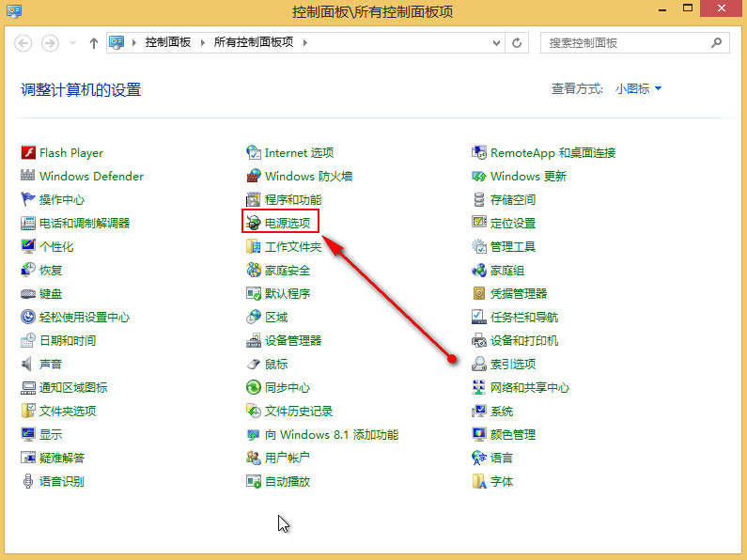Viewport: 747px width, 560px height.
Task: Open 轻松使用设置中心 icon
Action: [x=28, y=317]
